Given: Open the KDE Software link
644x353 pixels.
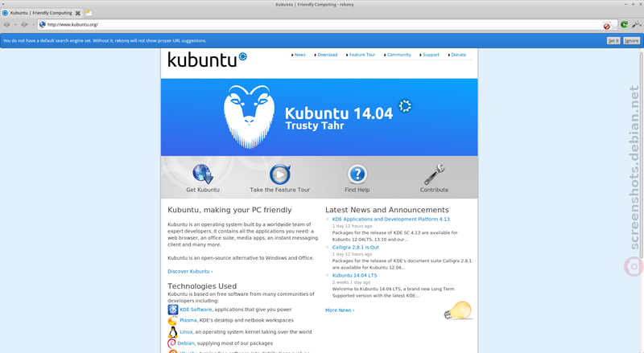Looking at the screenshot, I should 196,310.
